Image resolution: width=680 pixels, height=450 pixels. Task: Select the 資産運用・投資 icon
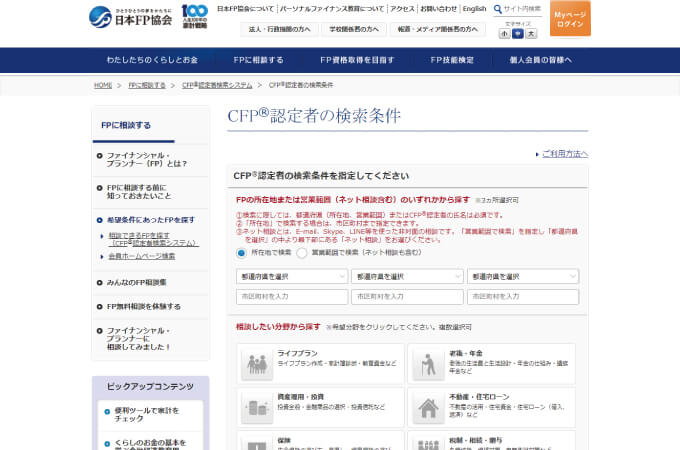pos(257,408)
